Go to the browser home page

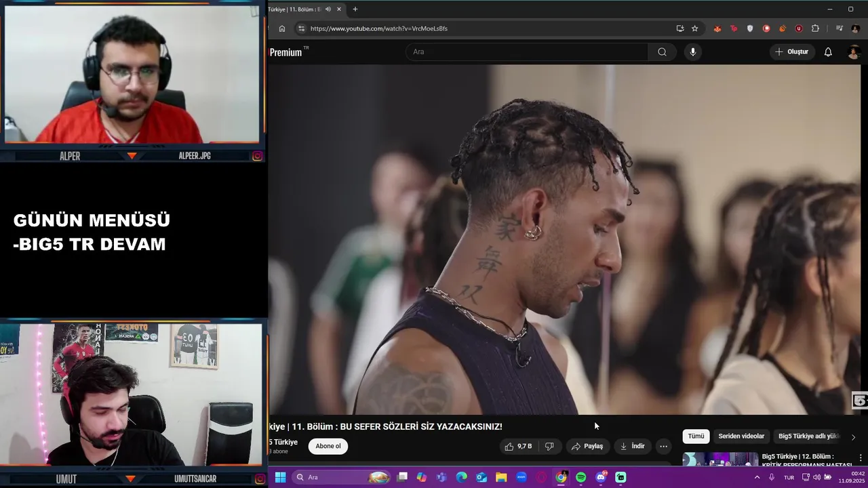coord(282,28)
